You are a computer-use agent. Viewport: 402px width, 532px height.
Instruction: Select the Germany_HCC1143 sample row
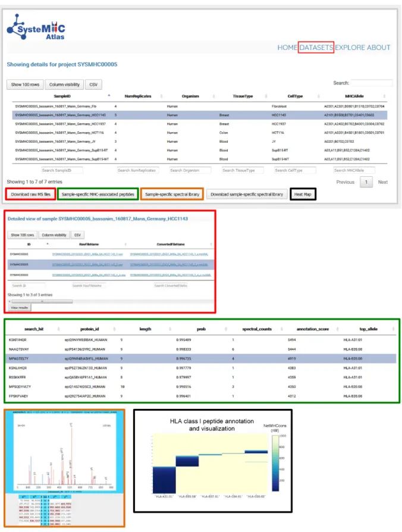point(200,115)
